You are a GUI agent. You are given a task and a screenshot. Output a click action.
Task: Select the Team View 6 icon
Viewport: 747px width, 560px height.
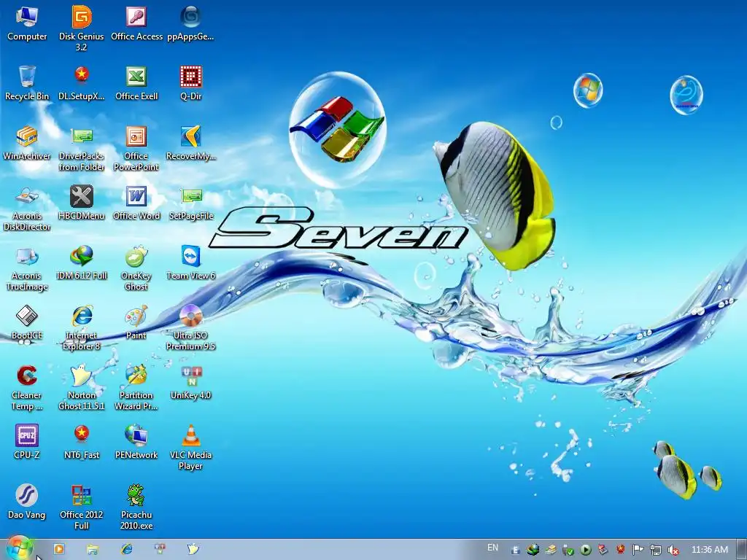pos(190,262)
